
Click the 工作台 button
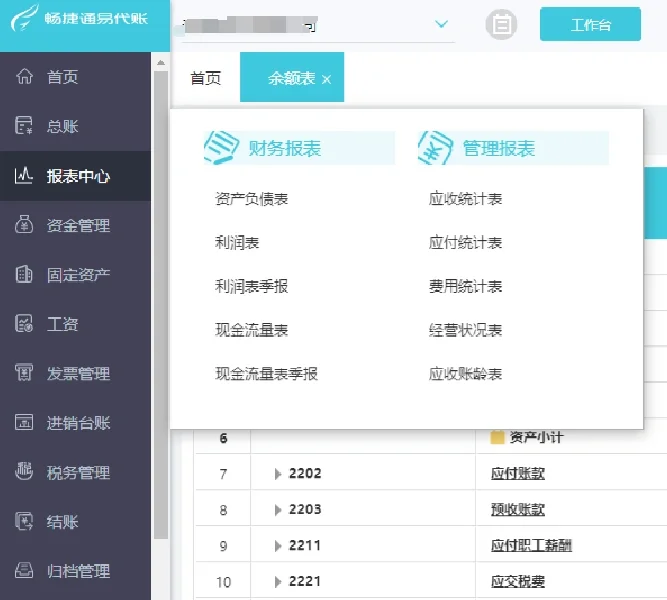[x=590, y=24]
